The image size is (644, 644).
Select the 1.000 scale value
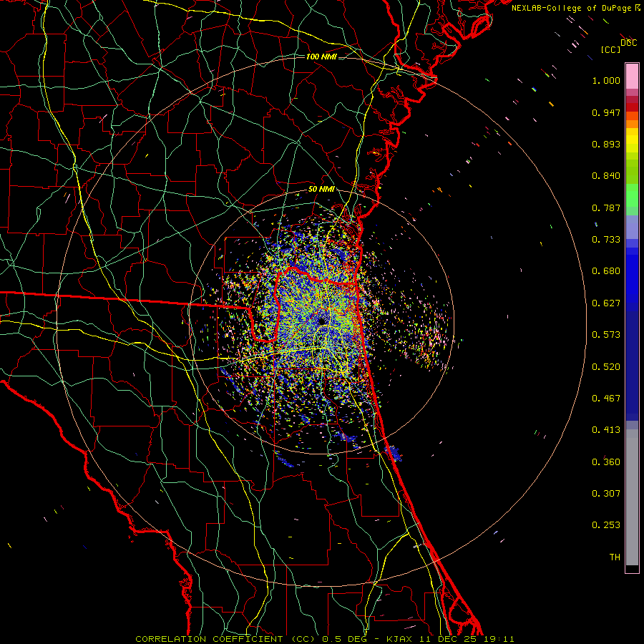click(x=606, y=80)
